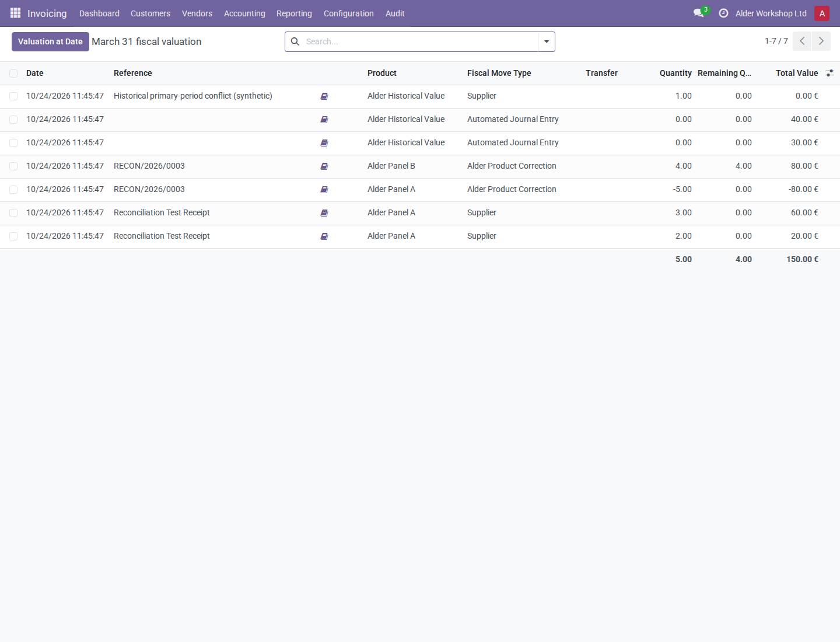Open journal entry for Historical primary-period conflict row
Image resolution: width=840 pixels, height=642 pixels.
click(x=324, y=96)
